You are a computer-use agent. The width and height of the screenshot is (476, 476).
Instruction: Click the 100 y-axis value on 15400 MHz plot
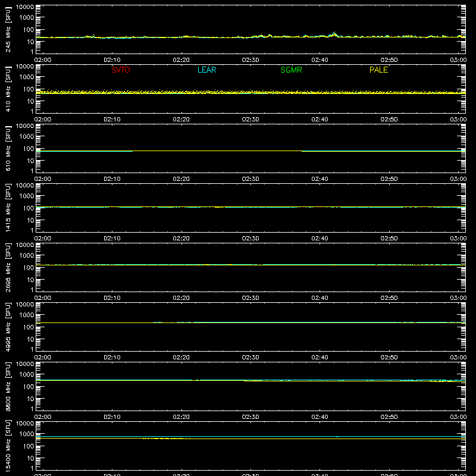pos(29,446)
